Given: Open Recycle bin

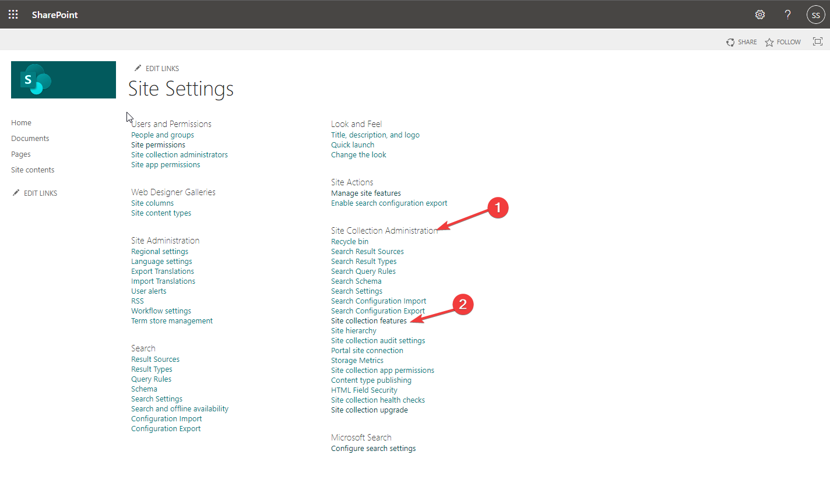Looking at the screenshot, I should (350, 241).
